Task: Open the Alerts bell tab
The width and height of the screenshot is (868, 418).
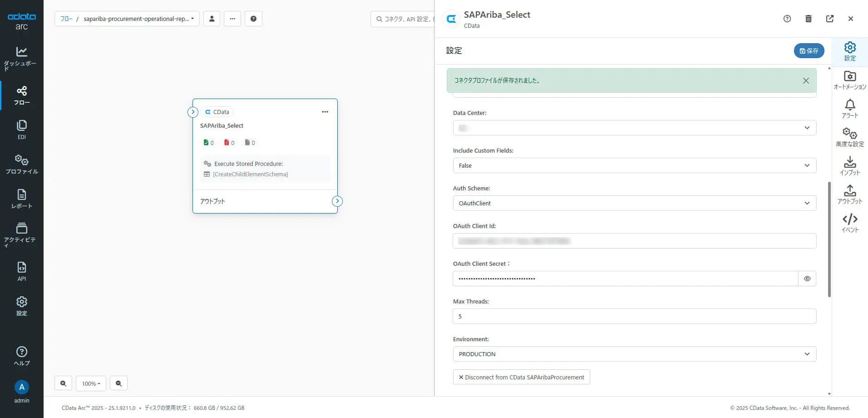Action: click(849, 108)
